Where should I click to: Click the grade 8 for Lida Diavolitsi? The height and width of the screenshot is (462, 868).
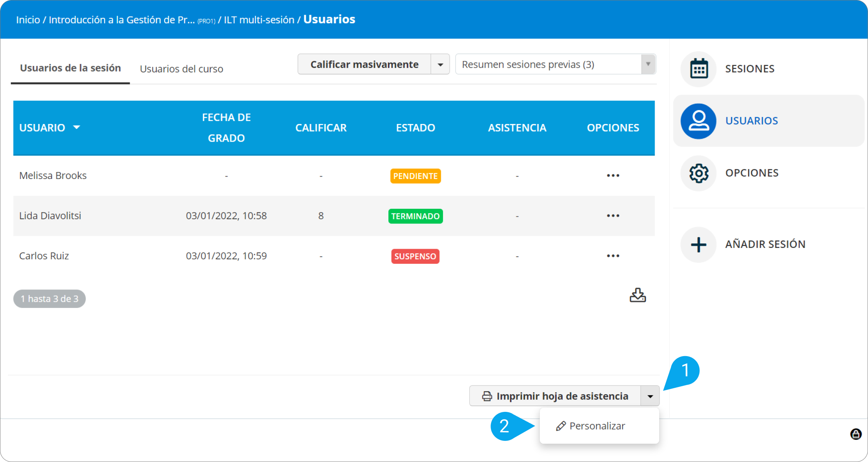tap(321, 216)
